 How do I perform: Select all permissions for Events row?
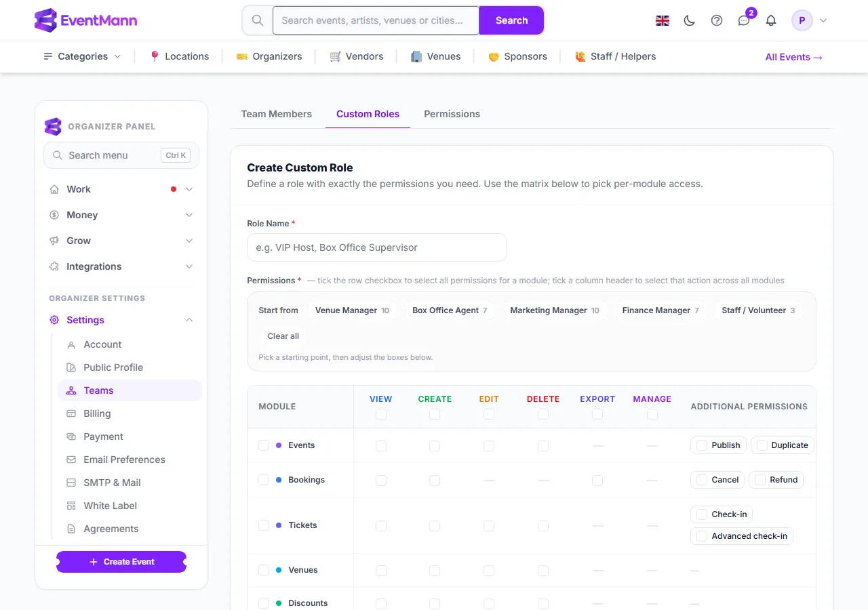pyautogui.click(x=264, y=445)
